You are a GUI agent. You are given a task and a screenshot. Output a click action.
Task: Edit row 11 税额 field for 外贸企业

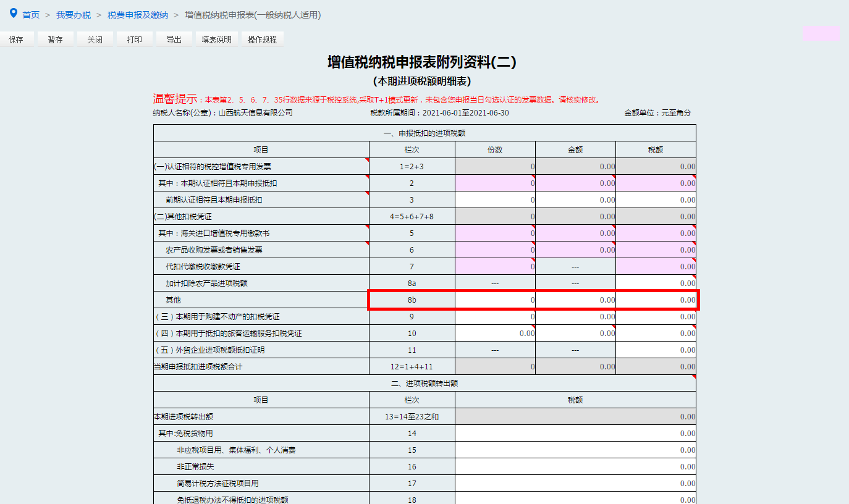[656, 350]
